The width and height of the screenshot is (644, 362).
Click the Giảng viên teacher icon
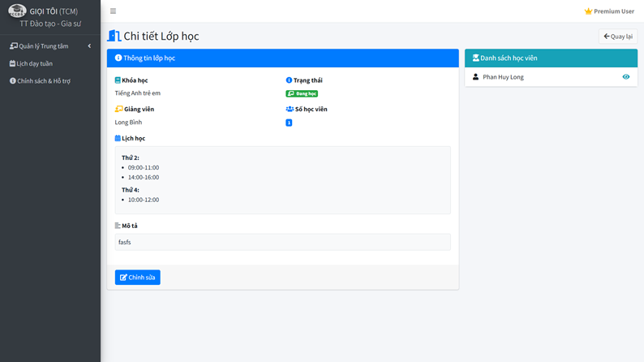click(x=118, y=109)
